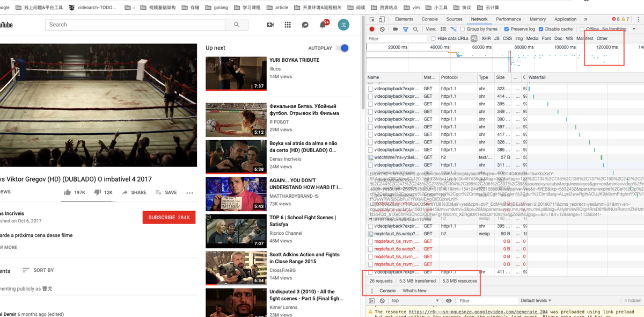
Task: Click the red errors count 8 indicator
Action: (616, 19)
